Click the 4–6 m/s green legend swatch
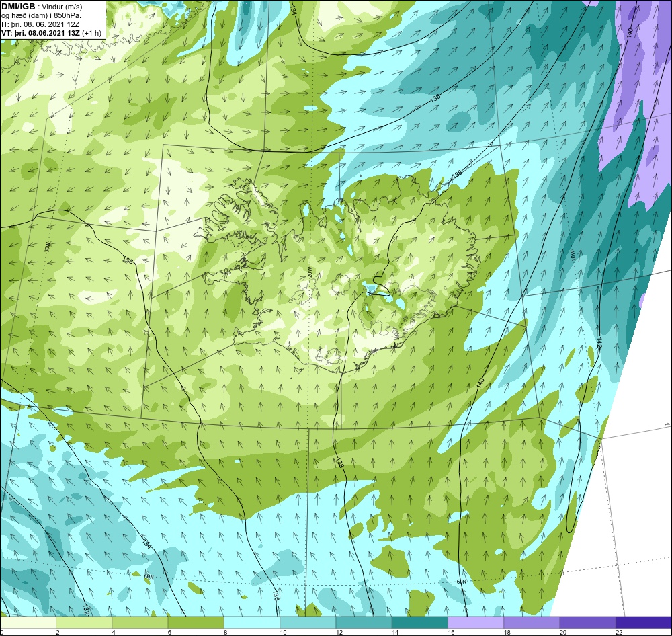This screenshot has height=636, width=672. (140, 622)
